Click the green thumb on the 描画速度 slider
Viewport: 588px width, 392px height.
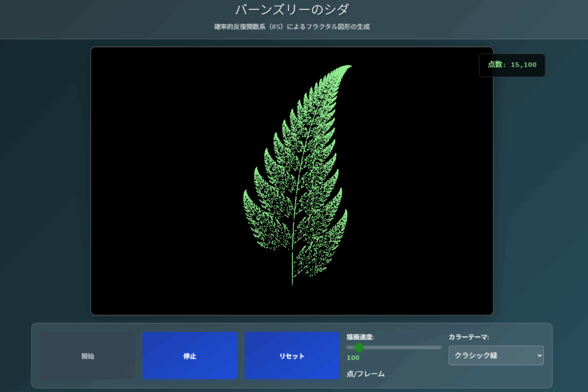tap(359, 347)
